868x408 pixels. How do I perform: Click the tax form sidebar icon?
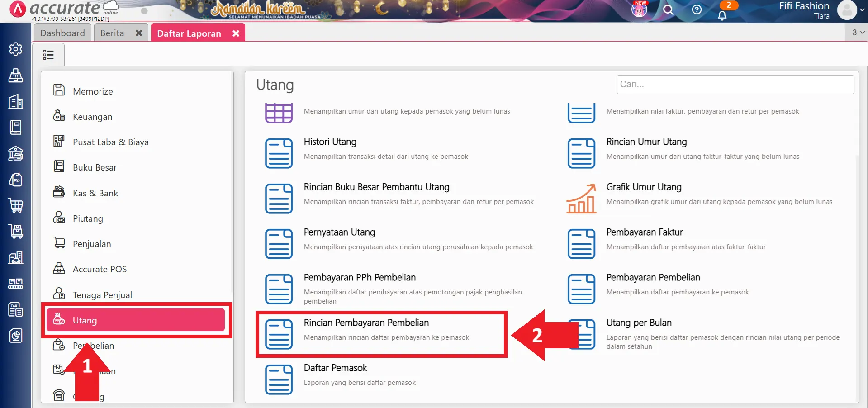point(16,310)
